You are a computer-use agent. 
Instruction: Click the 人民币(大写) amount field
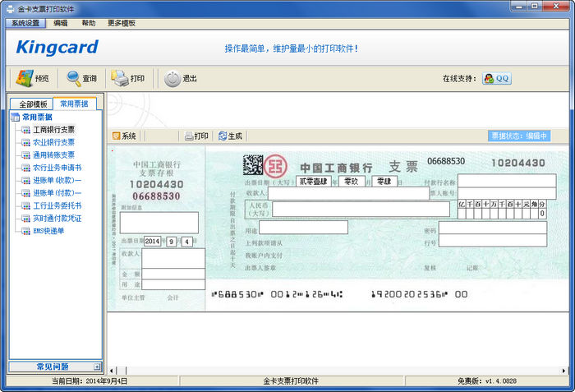coord(361,209)
